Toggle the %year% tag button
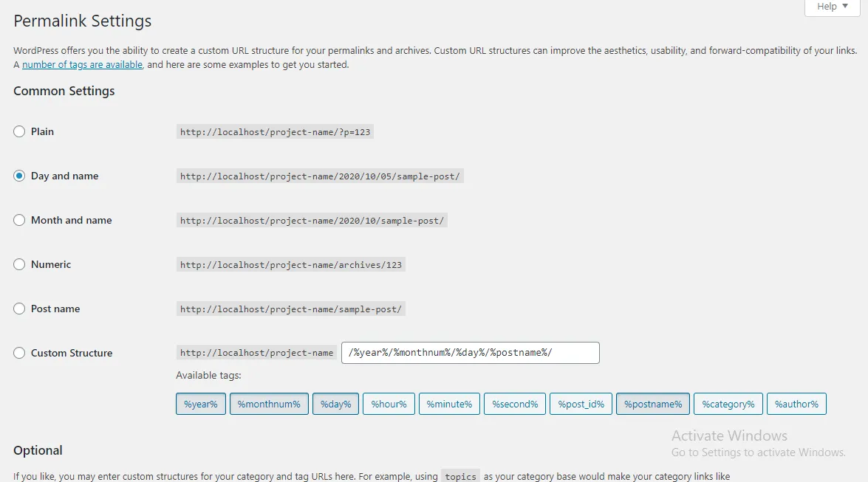Screen dimensions: 868x482 [201, 404]
